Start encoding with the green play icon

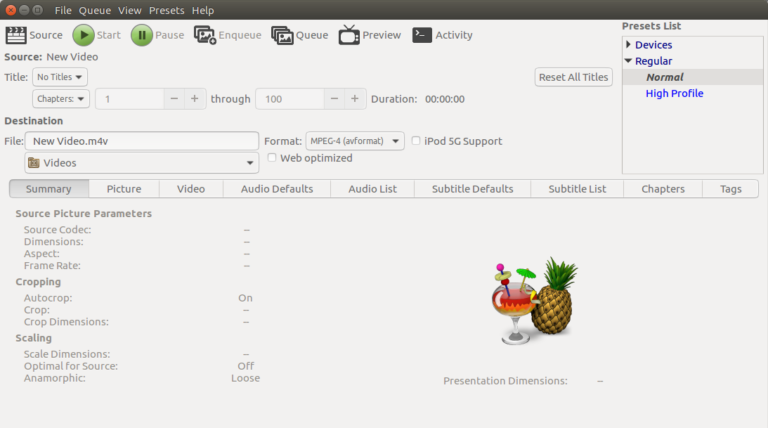tap(84, 35)
